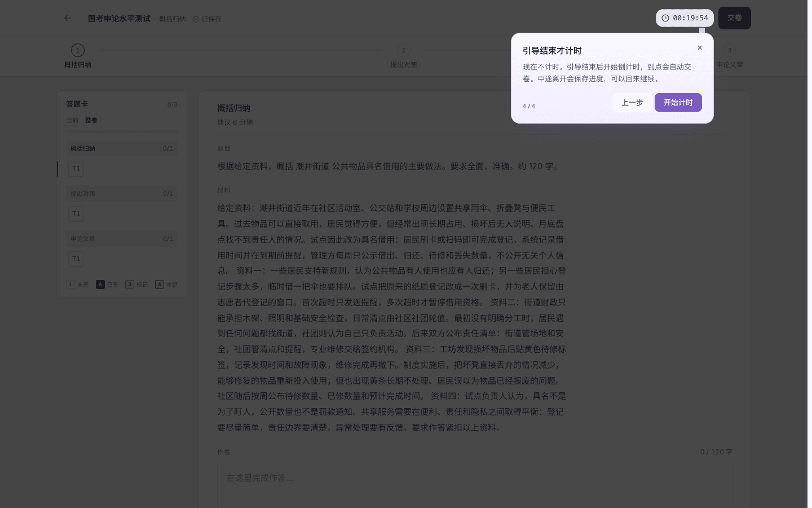Jump to question T1 under 概括归纳
This screenshot has width=812, height=508.
point(76,169)
